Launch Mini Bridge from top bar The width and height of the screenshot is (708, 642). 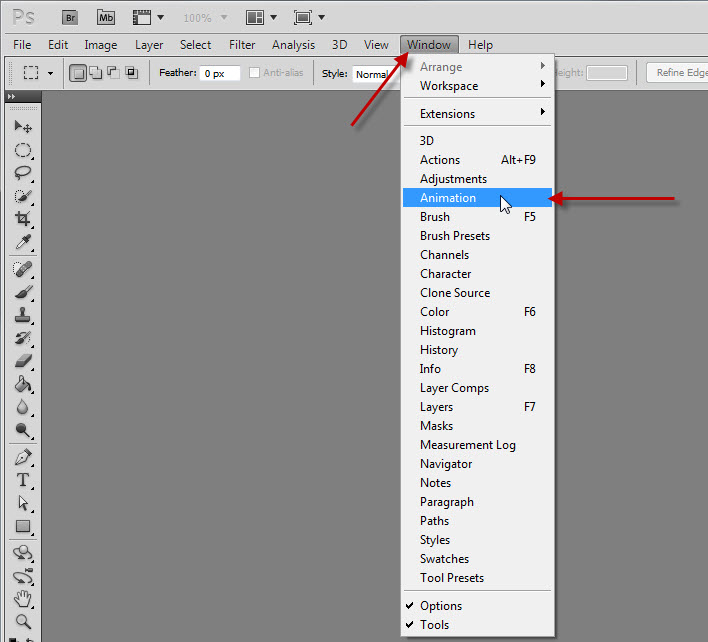(x=106, y=18)
